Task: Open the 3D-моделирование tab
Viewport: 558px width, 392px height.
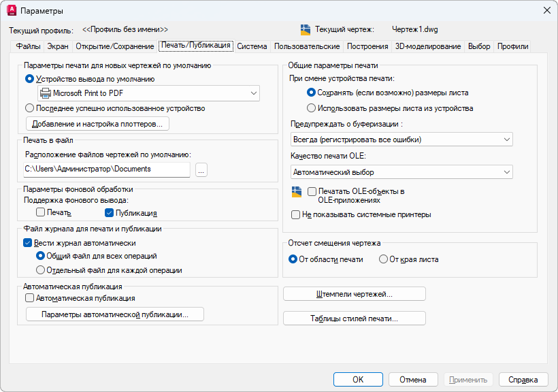Action: 428,46
